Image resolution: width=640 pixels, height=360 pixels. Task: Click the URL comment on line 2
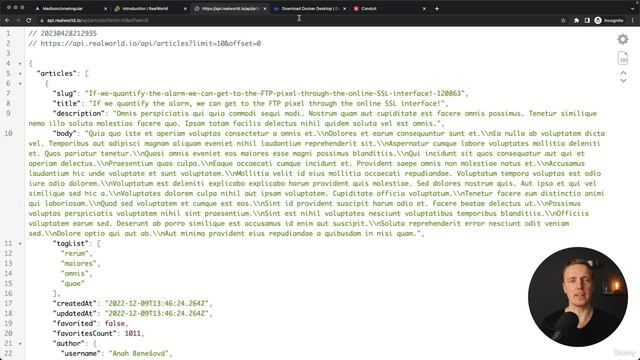[x=144, y=43]
